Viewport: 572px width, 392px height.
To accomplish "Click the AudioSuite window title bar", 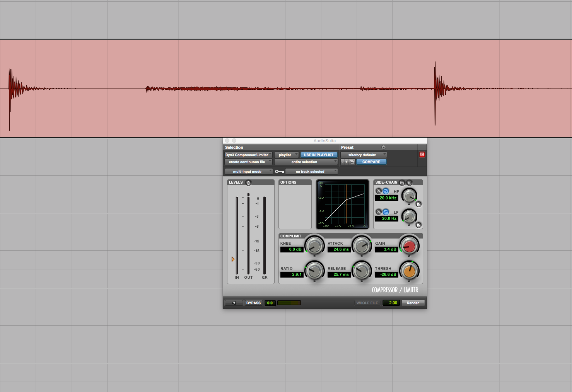I will click(x=325, y=141).
